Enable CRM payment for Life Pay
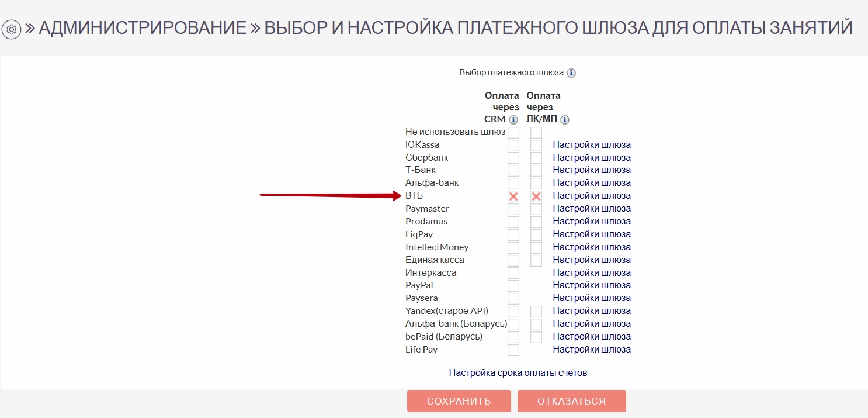The image size is (868, 418). click(x=513, y=350)
